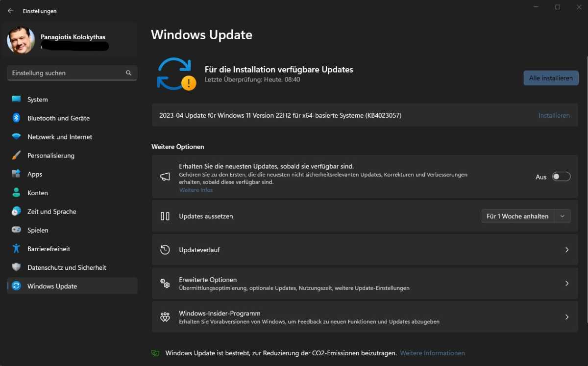This screenshot has width=588, height=366.
Task: Click the Personalisierung paintbrush icon
Action: coord(17,156)
